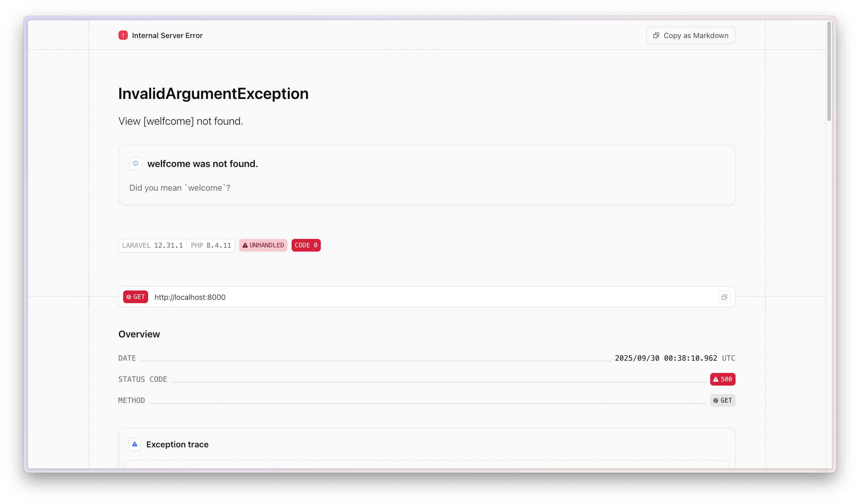The height and width of the screenshot is (504, 860).
Task: Click the Exception trace heading
Action: tap(177, 444)
